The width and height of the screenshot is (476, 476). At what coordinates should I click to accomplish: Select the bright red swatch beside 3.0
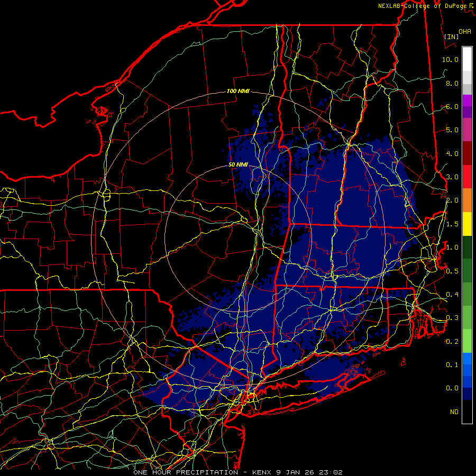(x=467, y=177)
